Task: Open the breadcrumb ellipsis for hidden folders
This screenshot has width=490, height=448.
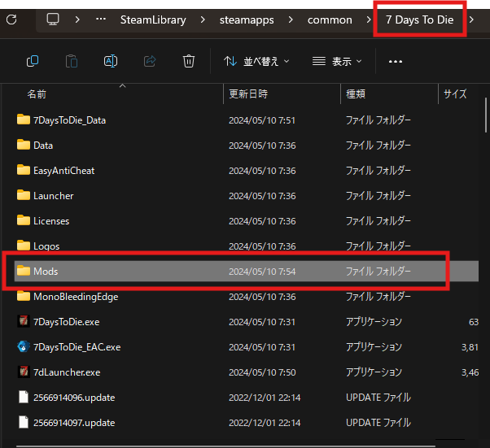Action: (x=101, y=20)
